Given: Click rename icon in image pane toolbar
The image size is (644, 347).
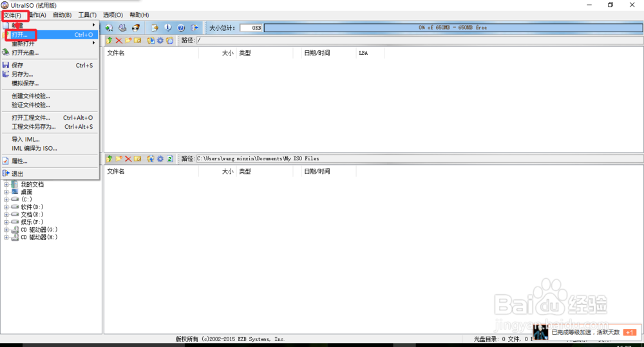Looking at the screenshot, I should point(138,41).
